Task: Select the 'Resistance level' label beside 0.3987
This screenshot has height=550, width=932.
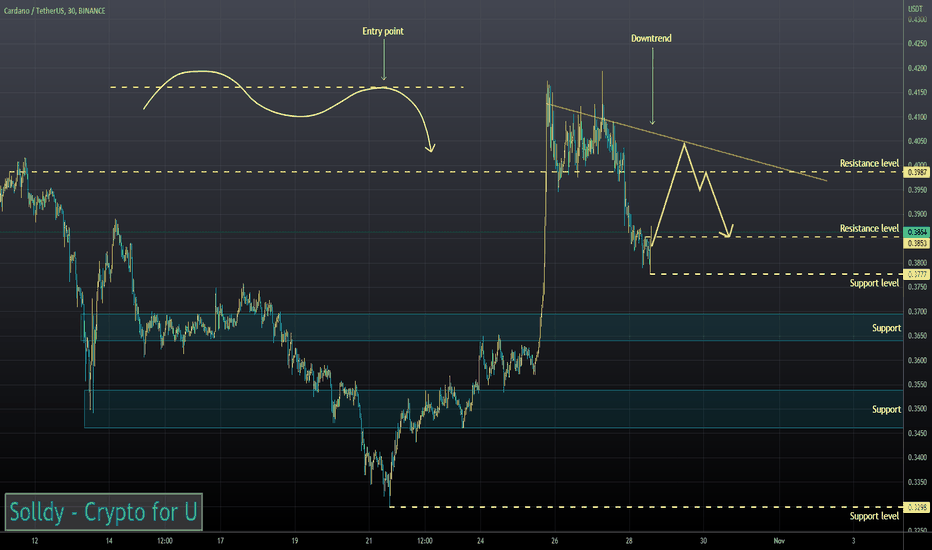Action: 869,163
